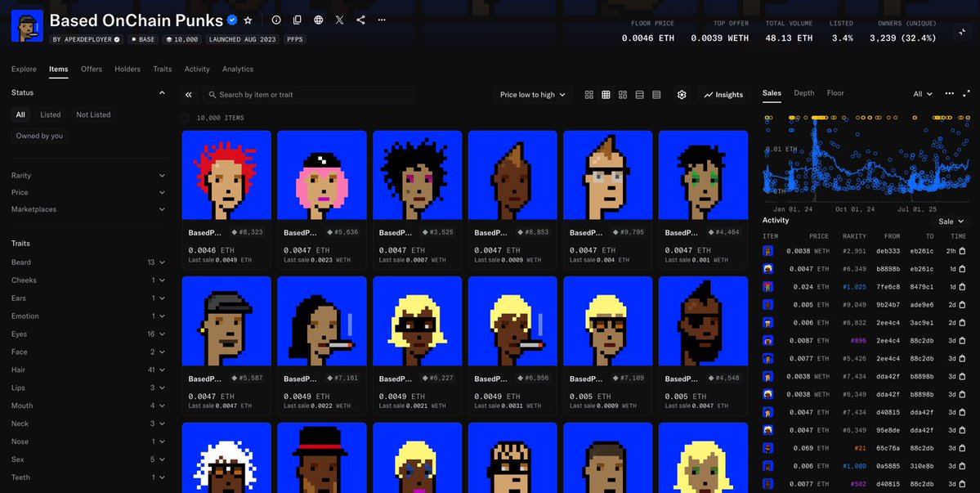Open the Insights button
This screenshot has height=493, width=980.
coord(723,95)
